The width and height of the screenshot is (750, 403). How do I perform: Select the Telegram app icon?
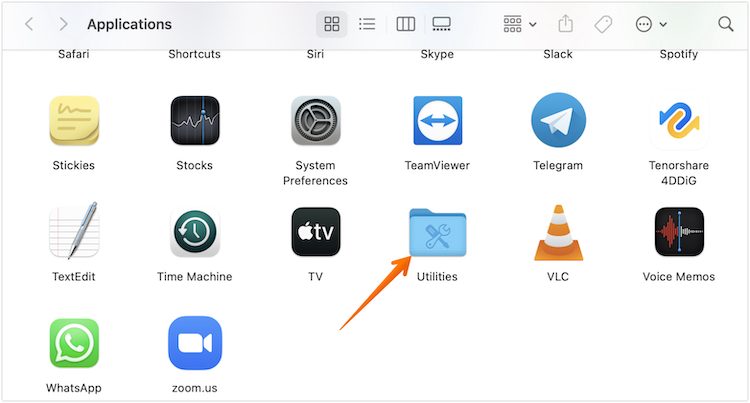pyautogui.click(x=558, y=120)
